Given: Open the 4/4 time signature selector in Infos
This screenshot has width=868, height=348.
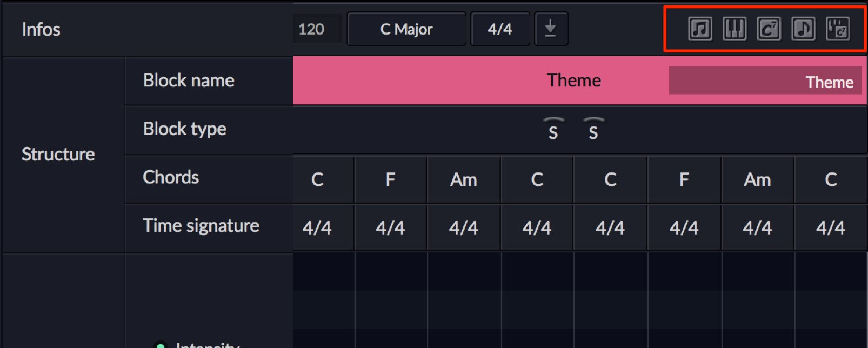Looking at the screenshot, I should click(x=500, y=29).
